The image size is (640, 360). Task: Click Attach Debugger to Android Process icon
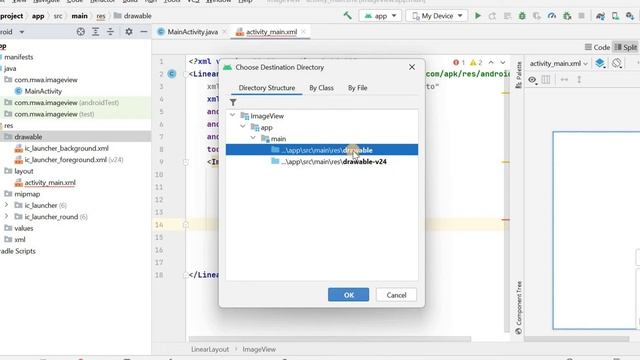pos(567,16)
